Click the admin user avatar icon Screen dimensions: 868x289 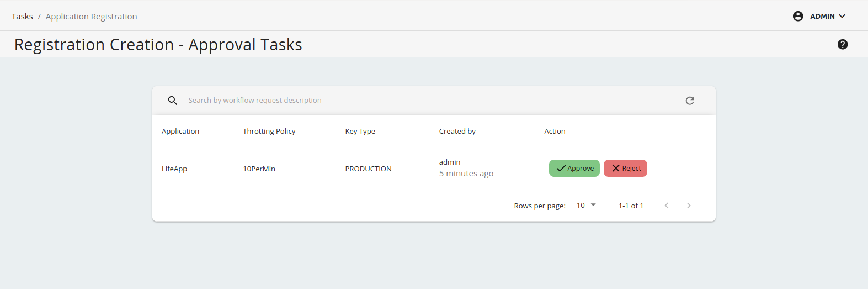point(798,16)
